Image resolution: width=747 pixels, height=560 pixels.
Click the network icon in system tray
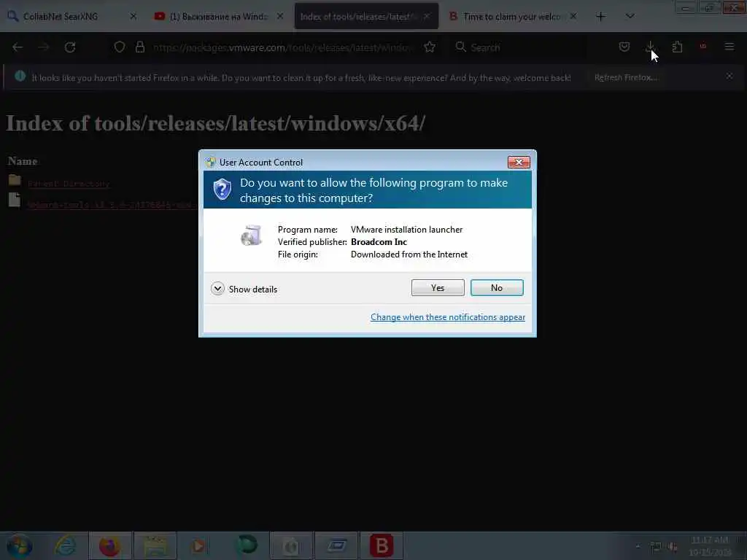point(656,547)
